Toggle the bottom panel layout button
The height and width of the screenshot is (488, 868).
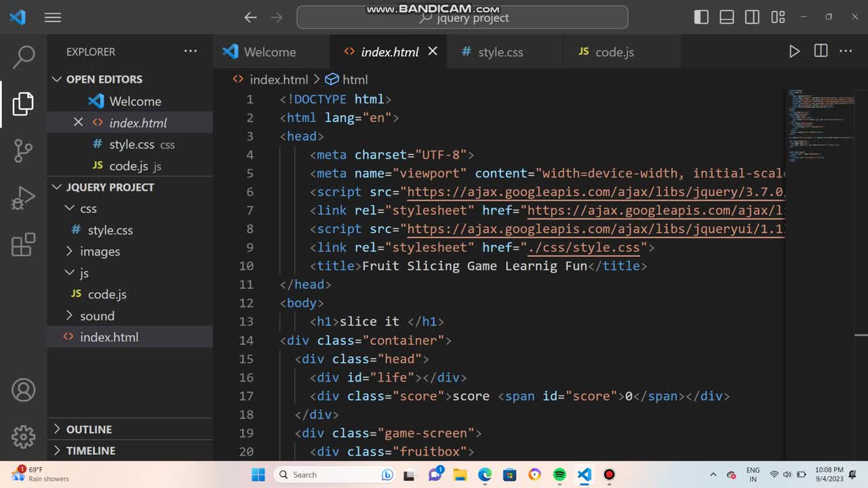click(x=726, y=18)
